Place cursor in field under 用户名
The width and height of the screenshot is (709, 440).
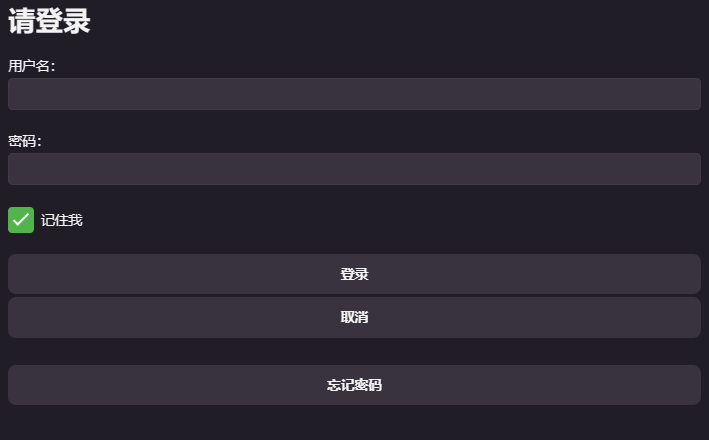point(354,94)
